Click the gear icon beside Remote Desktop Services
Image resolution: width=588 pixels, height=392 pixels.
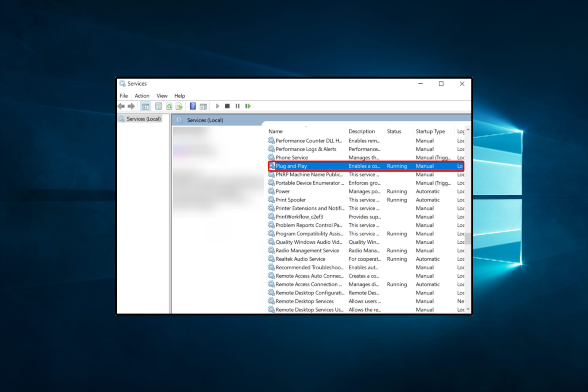(271, 301)
